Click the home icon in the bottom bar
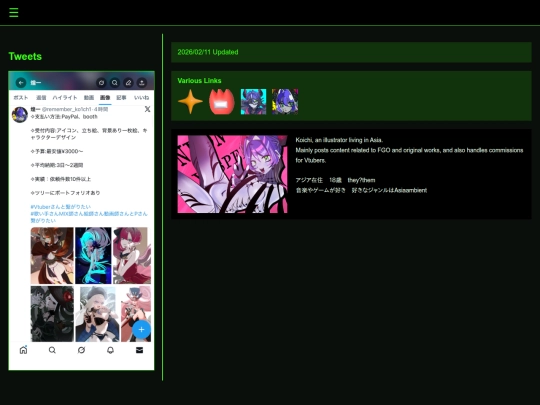Screen dimensions: 540x405 click(23, 350)
